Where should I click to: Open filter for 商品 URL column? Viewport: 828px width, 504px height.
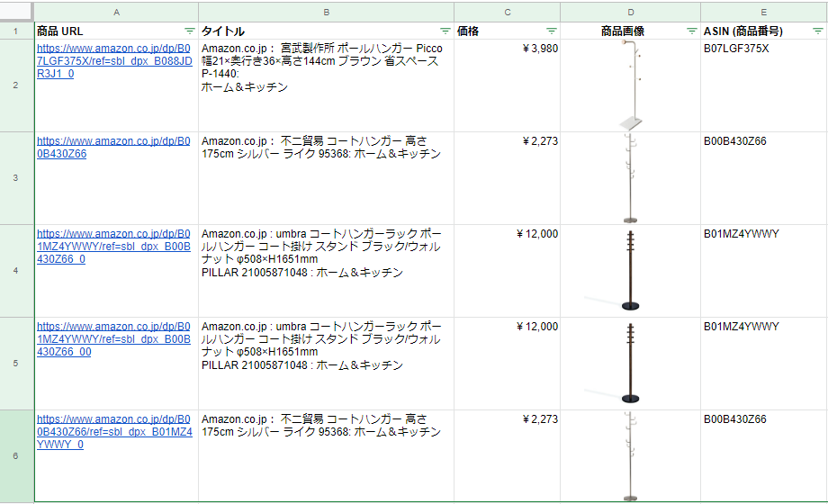click(x=190, y=31)
